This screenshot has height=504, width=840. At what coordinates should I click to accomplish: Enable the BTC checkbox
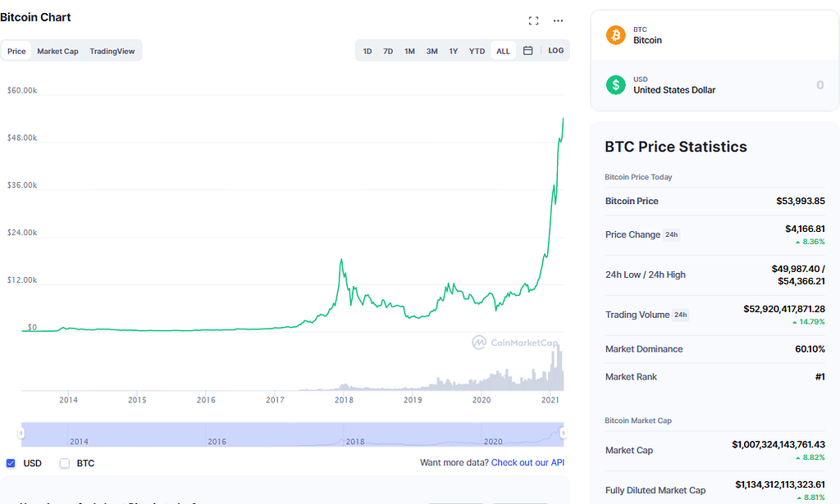coord(65,463)
